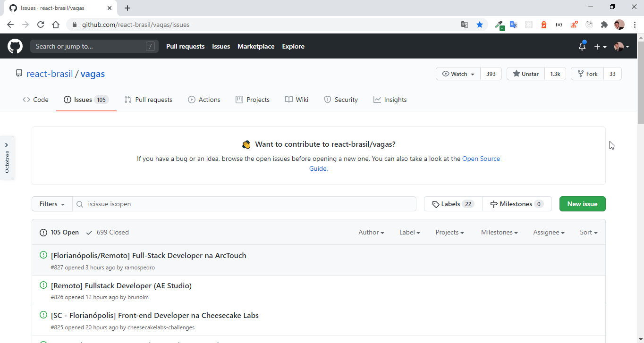
Task: Select the Issues 105 tab
Action: click(x=86, y=100)
